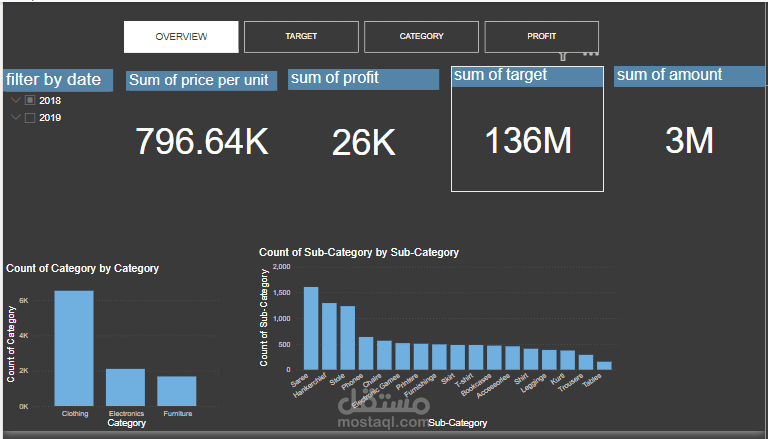Screen dimensions: 768x439
Task: Tick the 2018 checkbox in date filter
Action: [30, 100]
